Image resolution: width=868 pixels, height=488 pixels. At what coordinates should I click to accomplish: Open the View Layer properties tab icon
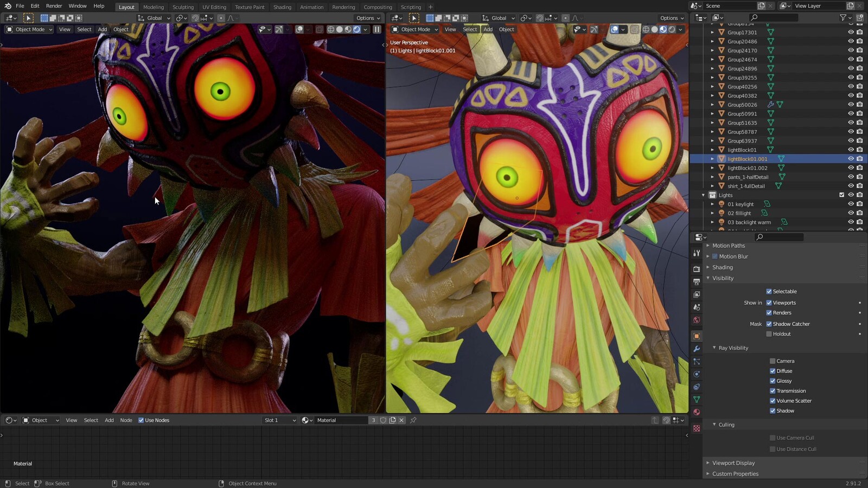(x=697, y=294)
